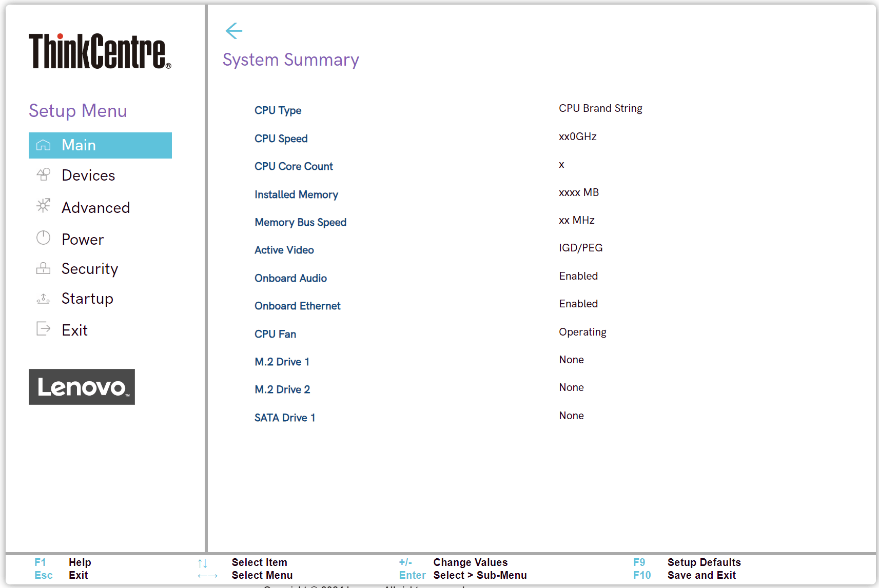The image size is (879, 588).
Task: Click the Setup Menu heading
Action: point(78,111)
